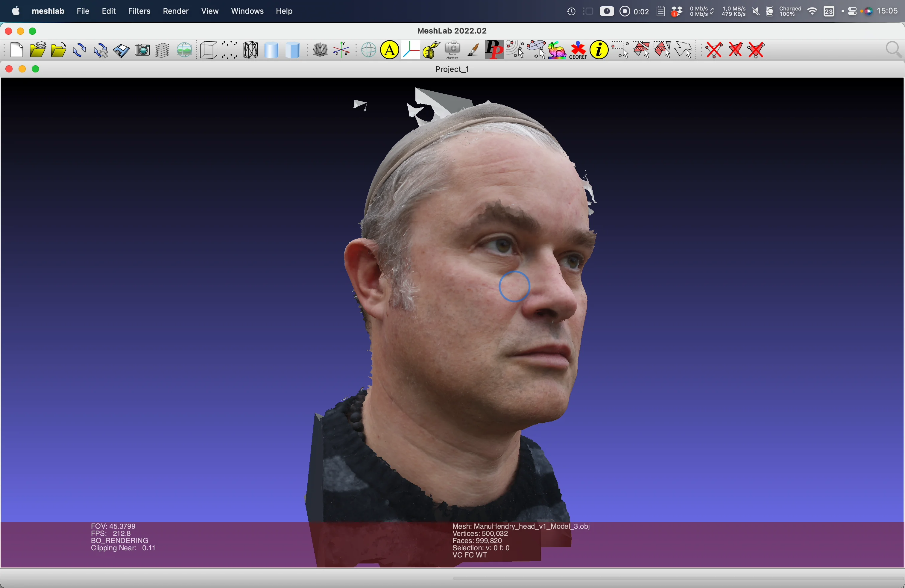Toggle wireframe rendering mode
The image size is (905, 588).
(x=250, y=50)
